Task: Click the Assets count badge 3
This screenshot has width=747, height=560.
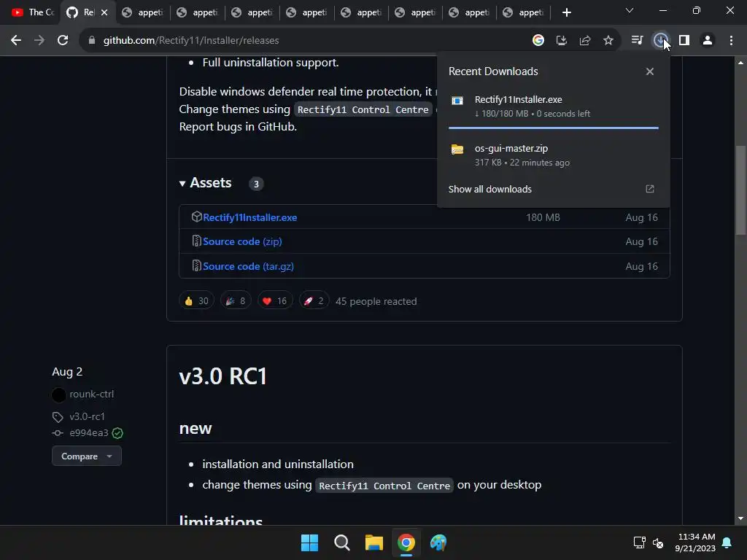Action: click(256, 184)
